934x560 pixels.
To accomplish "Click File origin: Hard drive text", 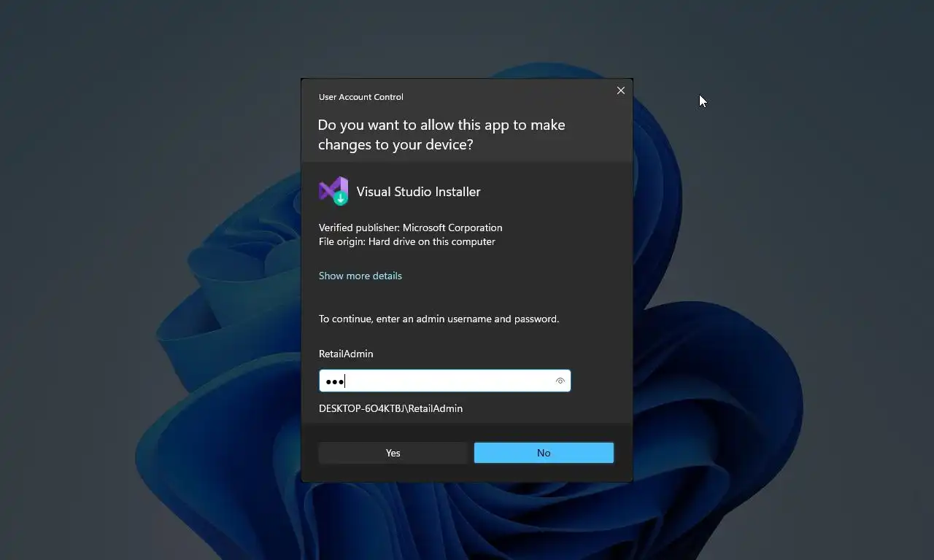I will tap(407, 241).
